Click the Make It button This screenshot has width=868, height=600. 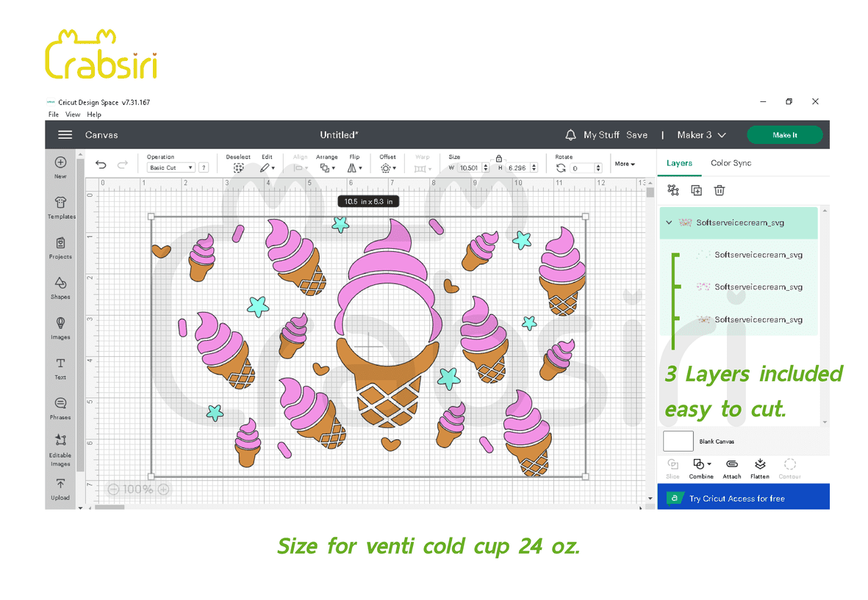coord(784,135)
